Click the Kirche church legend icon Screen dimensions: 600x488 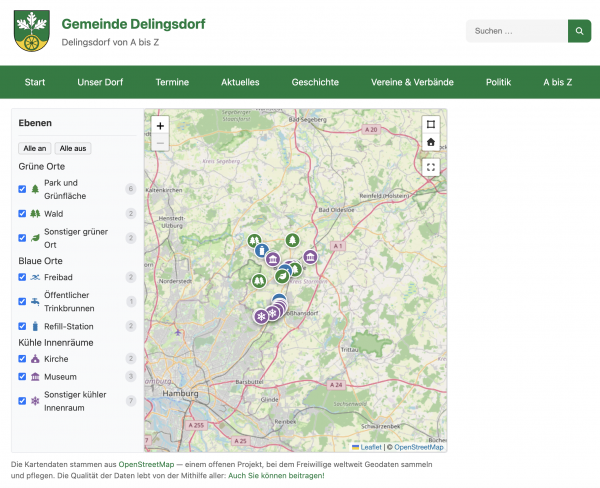tap(35, 359)
